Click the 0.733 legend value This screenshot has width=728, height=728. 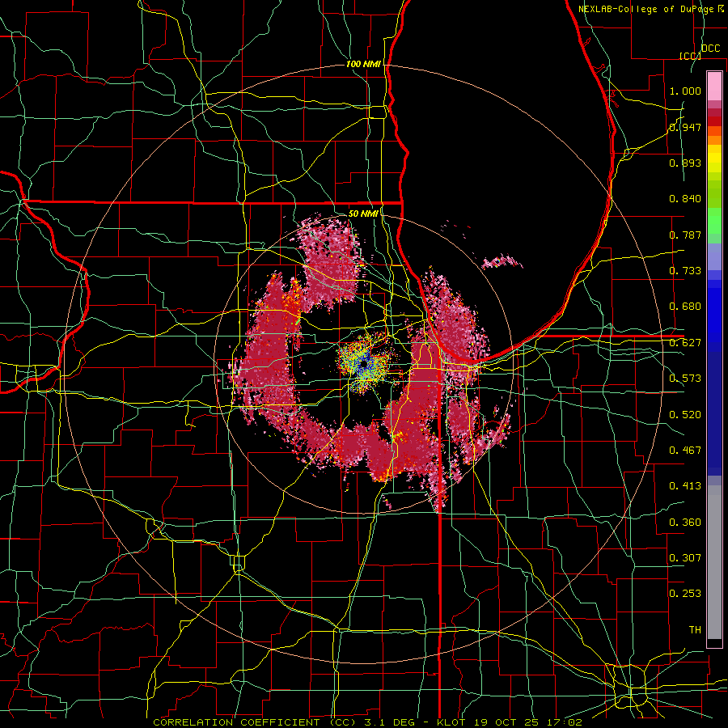coord(685,271)
